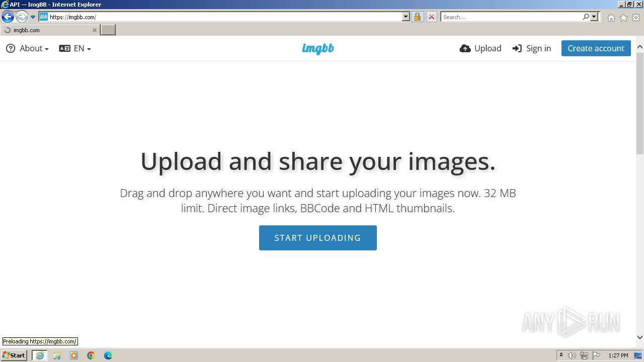Click the language translate icon
The height and width of the screenshot is (362, 644).
click(x=64, y=48)
